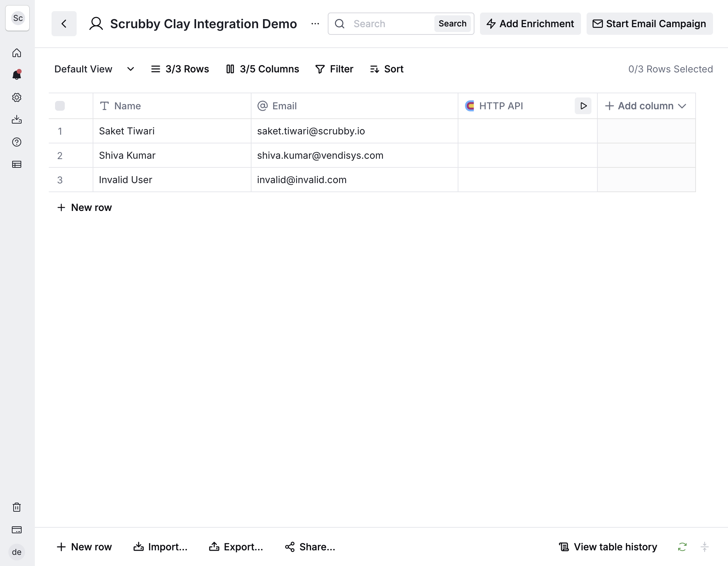This screenshot has width=728, height=566.
Task: Click New row below the table
Action: [84, 207]
